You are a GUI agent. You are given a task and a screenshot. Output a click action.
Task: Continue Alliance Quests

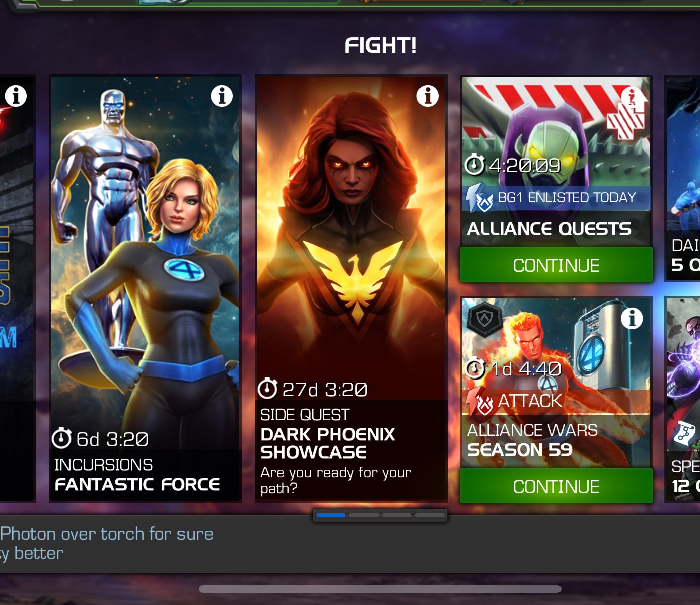click(556, 265)
